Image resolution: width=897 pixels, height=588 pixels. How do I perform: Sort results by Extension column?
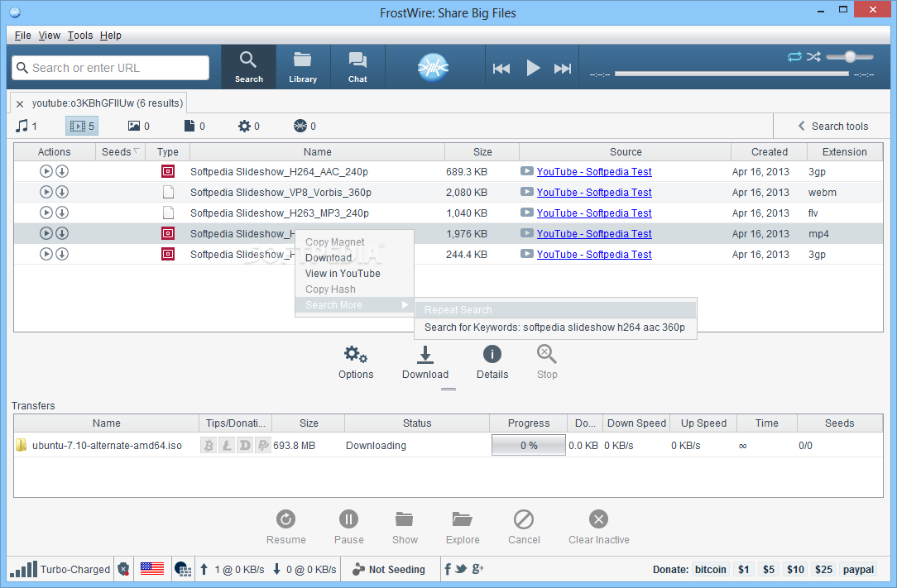(844, 151)
